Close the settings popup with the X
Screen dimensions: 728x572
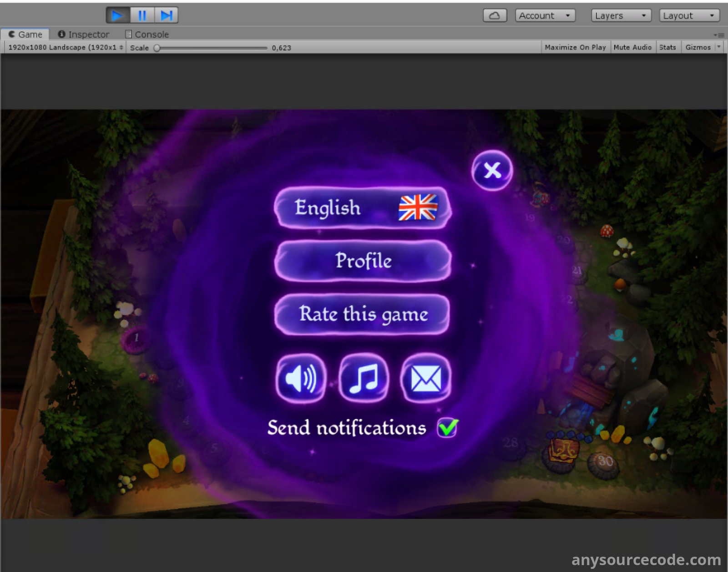[492, 170]
